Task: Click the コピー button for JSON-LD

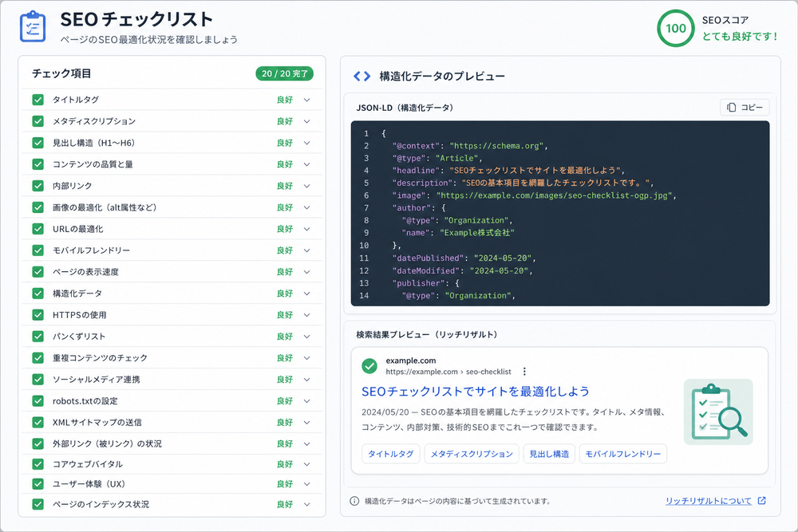Action: point(745,108)
